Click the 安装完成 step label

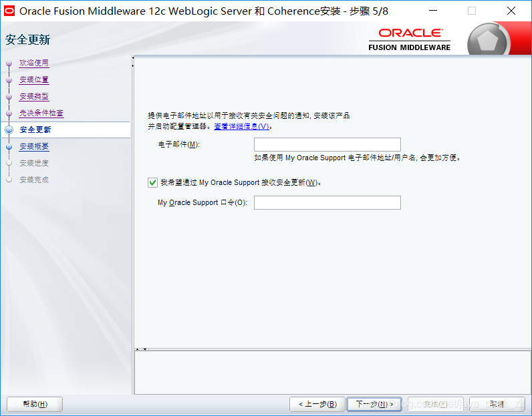point(34,180)
